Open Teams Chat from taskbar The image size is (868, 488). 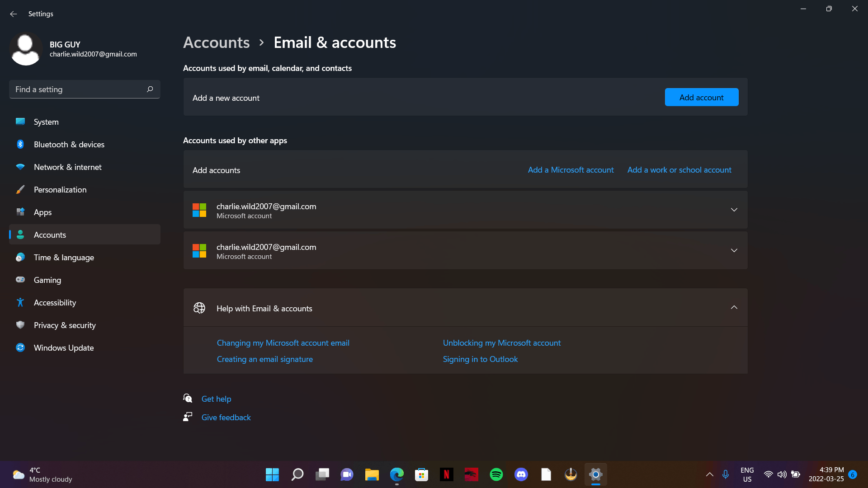(x=347, y=474)
